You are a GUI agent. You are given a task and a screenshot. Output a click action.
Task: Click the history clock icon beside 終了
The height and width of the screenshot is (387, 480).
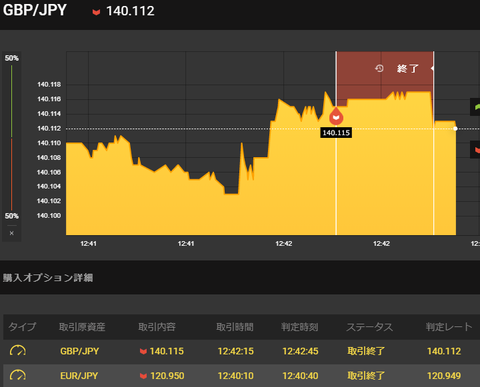379,69
